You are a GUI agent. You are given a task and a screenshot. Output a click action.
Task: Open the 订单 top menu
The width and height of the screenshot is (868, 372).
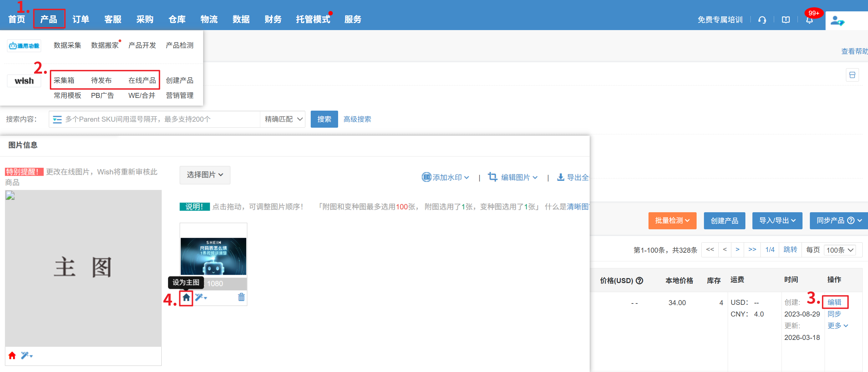point(81,19)
